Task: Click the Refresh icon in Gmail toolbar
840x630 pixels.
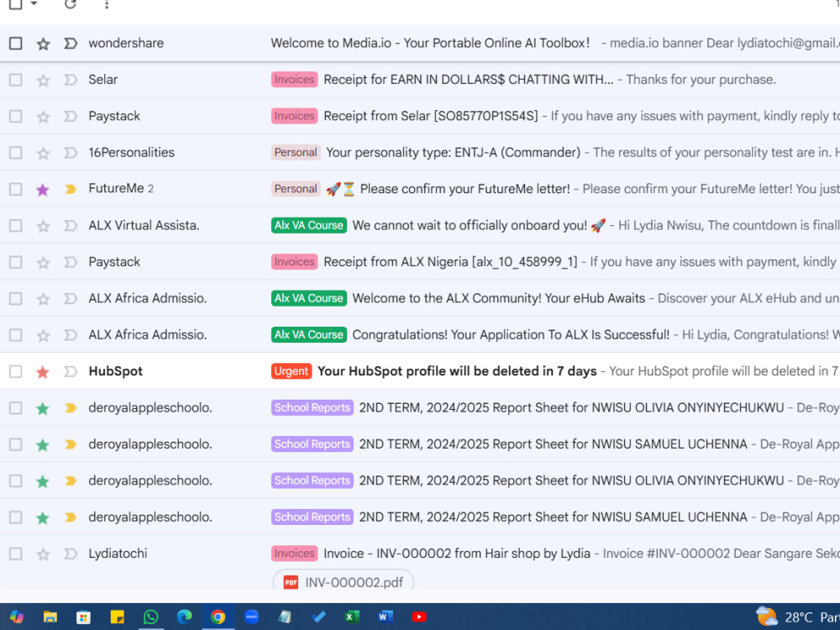Action: (71, 4)
